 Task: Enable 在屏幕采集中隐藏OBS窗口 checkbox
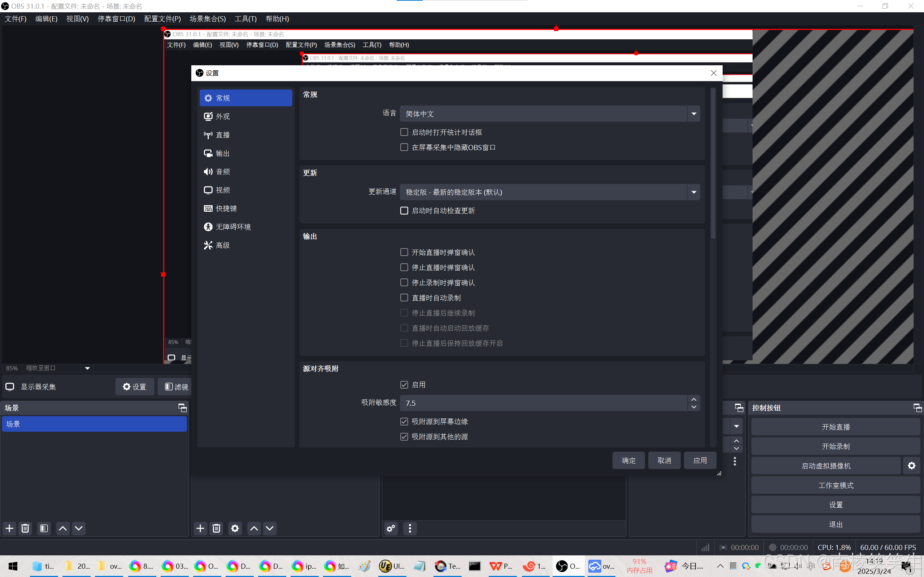[x=404, y=147]
